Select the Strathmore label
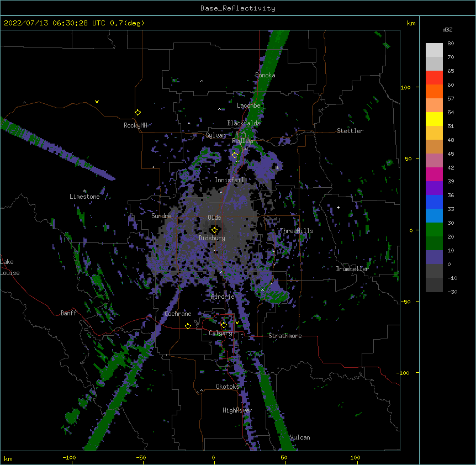 click(285, 336)
